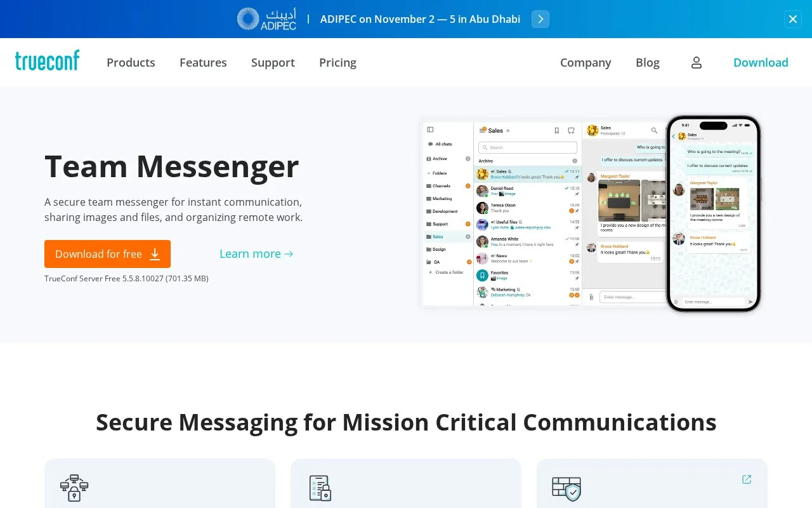Open the Support menu

(x=273, y=62)
